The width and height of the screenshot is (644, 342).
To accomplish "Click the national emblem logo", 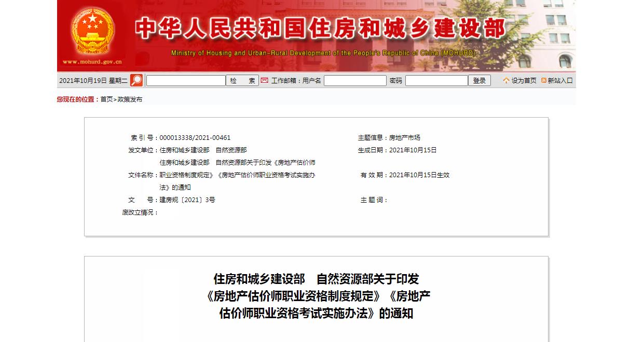I will [92, 32].
